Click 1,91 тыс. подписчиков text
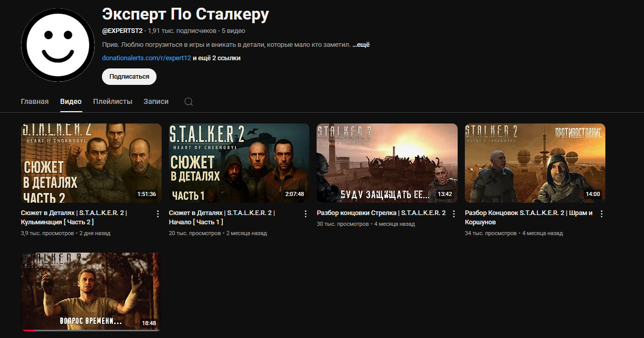The width and height of the screenshot is (644, 338). point(182,31)
